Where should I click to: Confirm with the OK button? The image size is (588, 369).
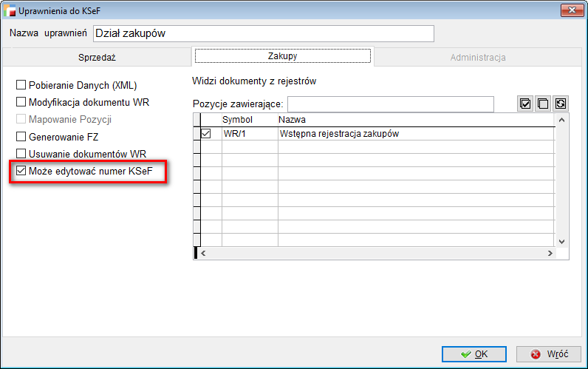tap(474, 354)
